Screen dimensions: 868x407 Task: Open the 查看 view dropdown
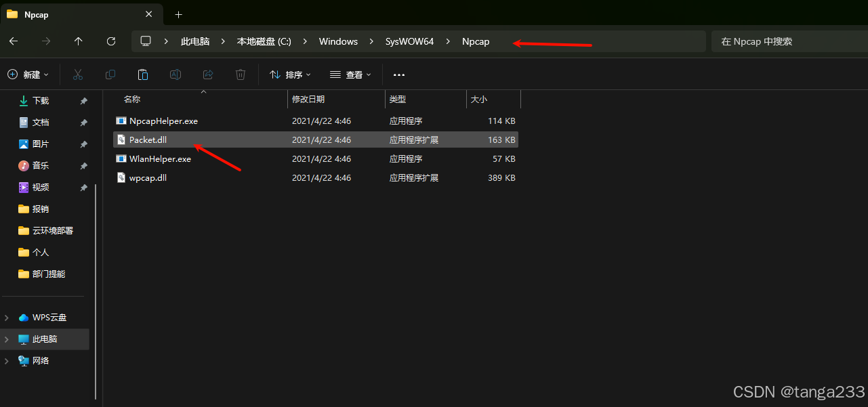click(350, 74)
